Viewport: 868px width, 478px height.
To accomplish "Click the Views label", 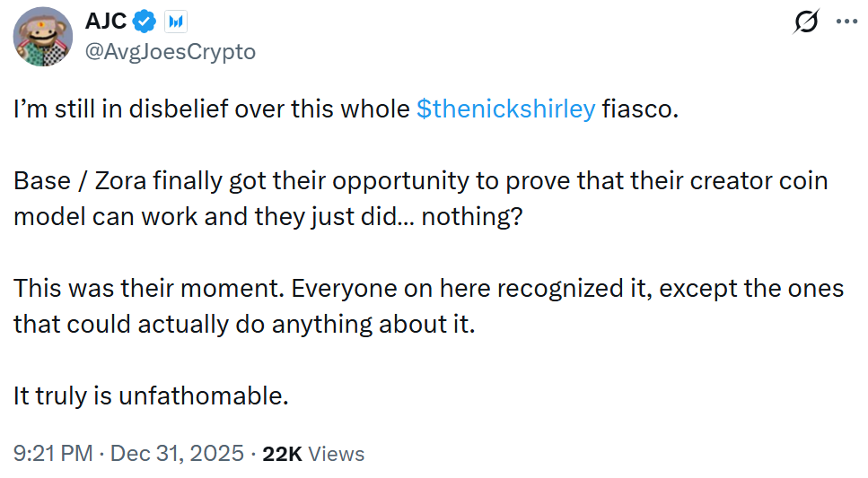I will point(336,454).
